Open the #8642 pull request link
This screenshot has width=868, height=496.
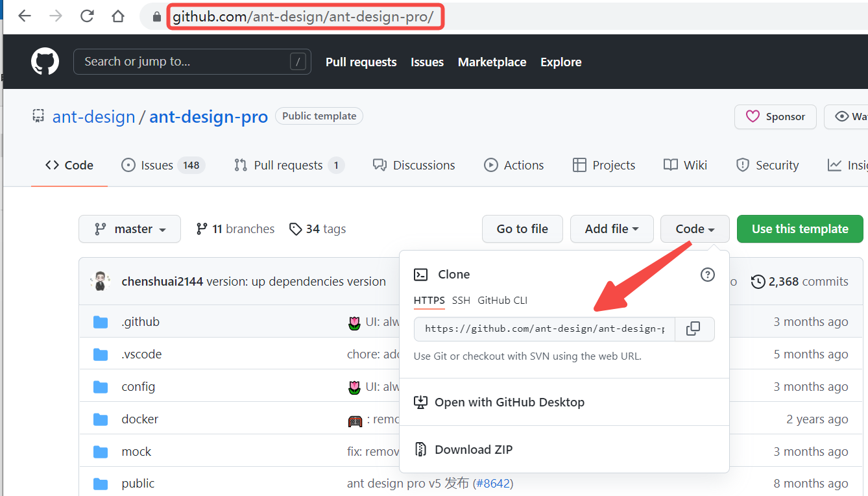pyautogui.click(x=493, y=484)
